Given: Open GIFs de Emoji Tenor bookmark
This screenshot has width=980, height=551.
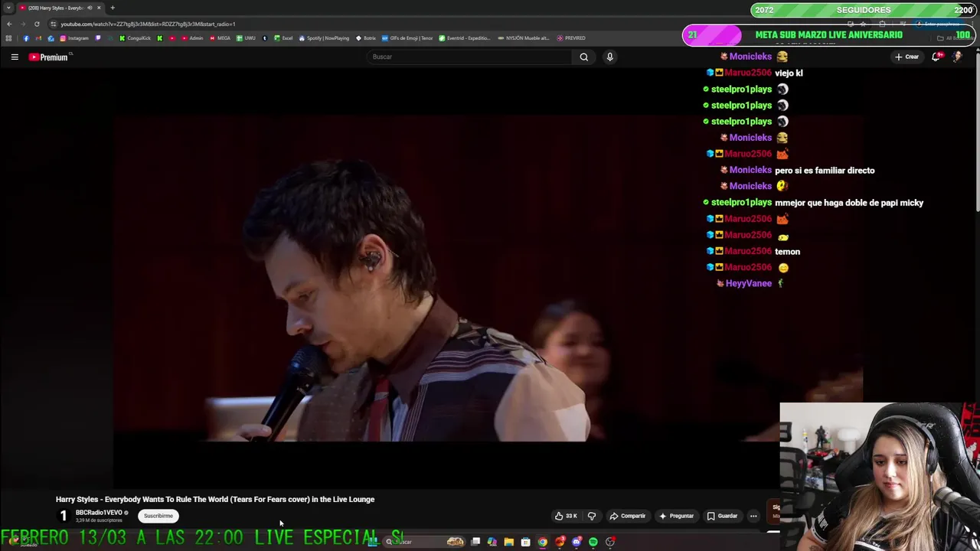Looking at the screenshot, I should click(407, 38).
